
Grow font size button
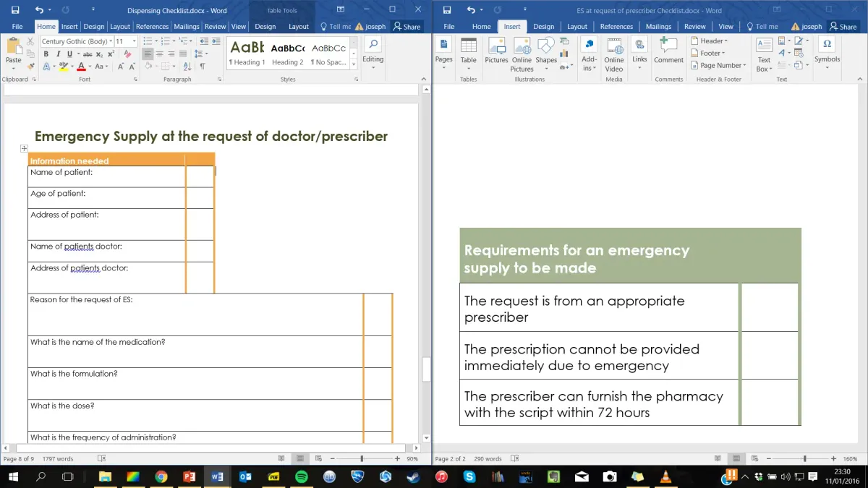(x=120, y=67)
